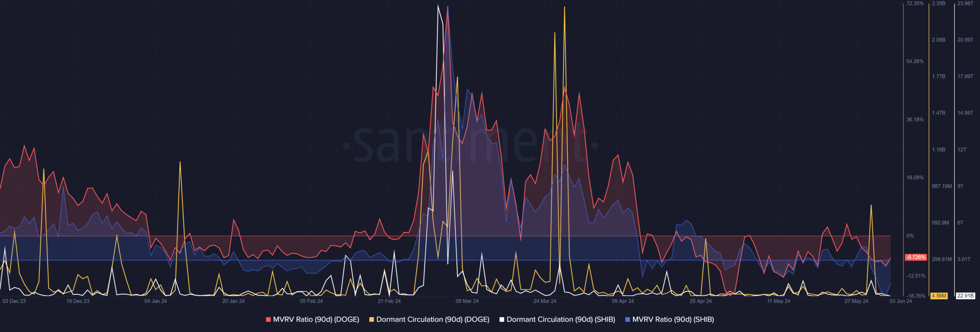Click the 20 Jan 24 date label

pos(234,301)
